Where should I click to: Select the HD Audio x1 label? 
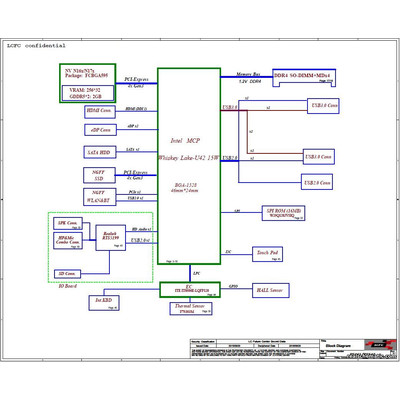pyautogui.click(x=141, y=229)
